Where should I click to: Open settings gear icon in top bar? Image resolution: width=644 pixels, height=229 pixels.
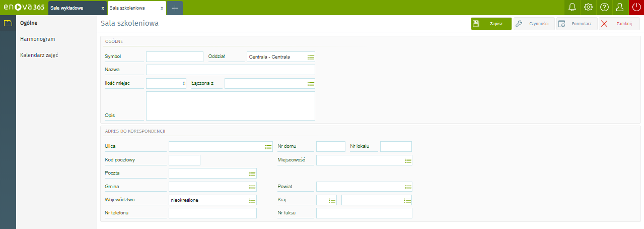(588, 8)
